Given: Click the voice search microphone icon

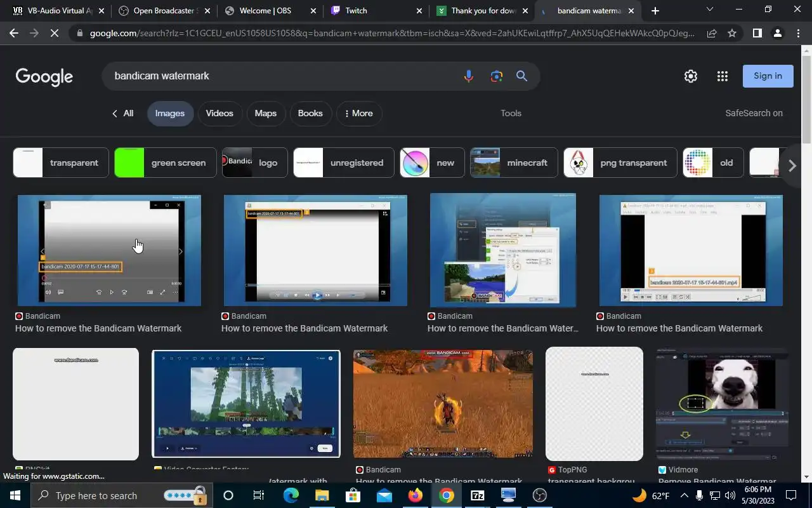Looking at the screenshot, I should tap(468, 76).
